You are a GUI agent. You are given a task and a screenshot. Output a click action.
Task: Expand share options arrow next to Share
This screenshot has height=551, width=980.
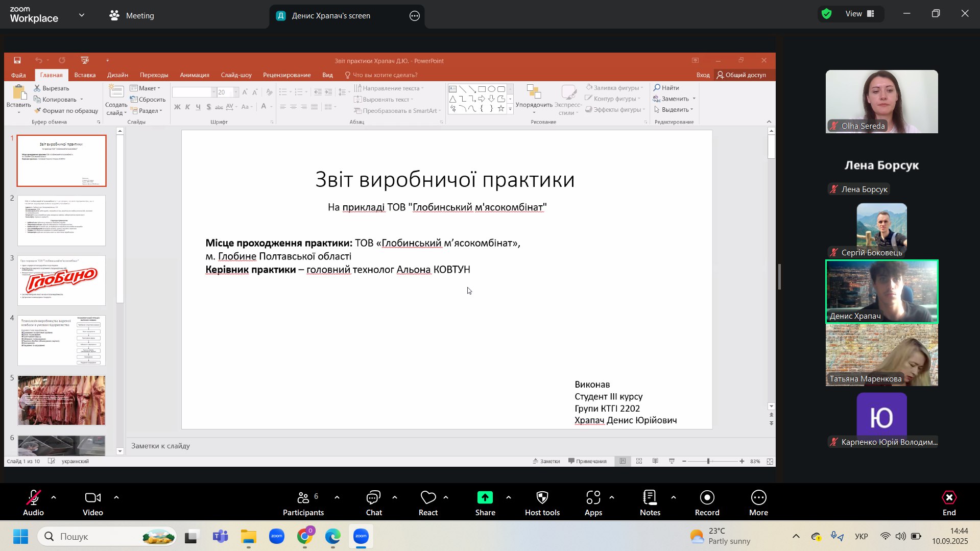click(509, 497)
